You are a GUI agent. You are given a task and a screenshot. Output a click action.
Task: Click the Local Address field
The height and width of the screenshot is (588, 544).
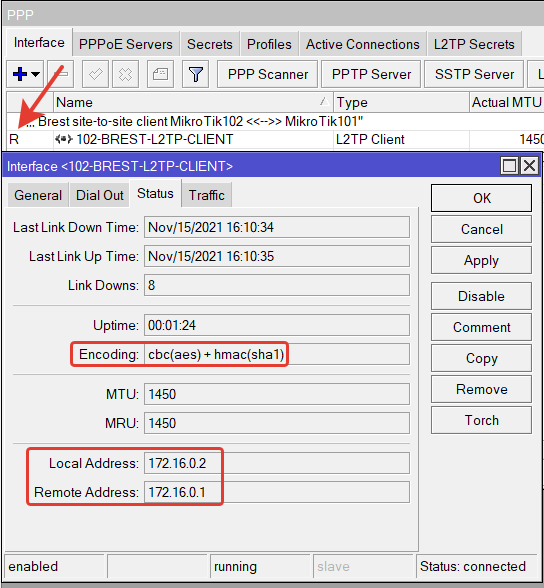click(277, 463)
